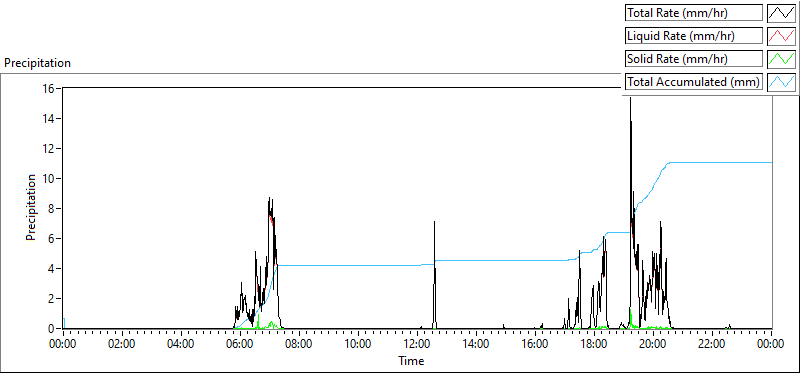Select the Total Accumulated (mm) legend label

(x=694, y=81)
